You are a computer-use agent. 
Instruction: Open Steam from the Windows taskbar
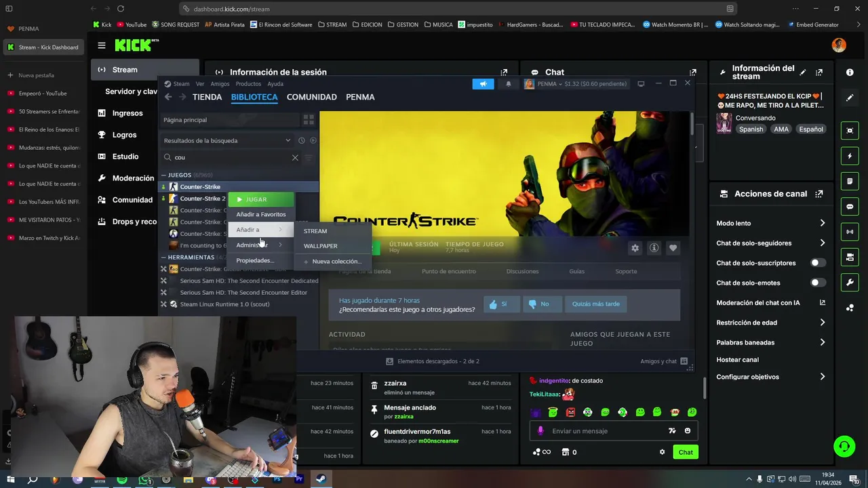click(x=321, y=479)
